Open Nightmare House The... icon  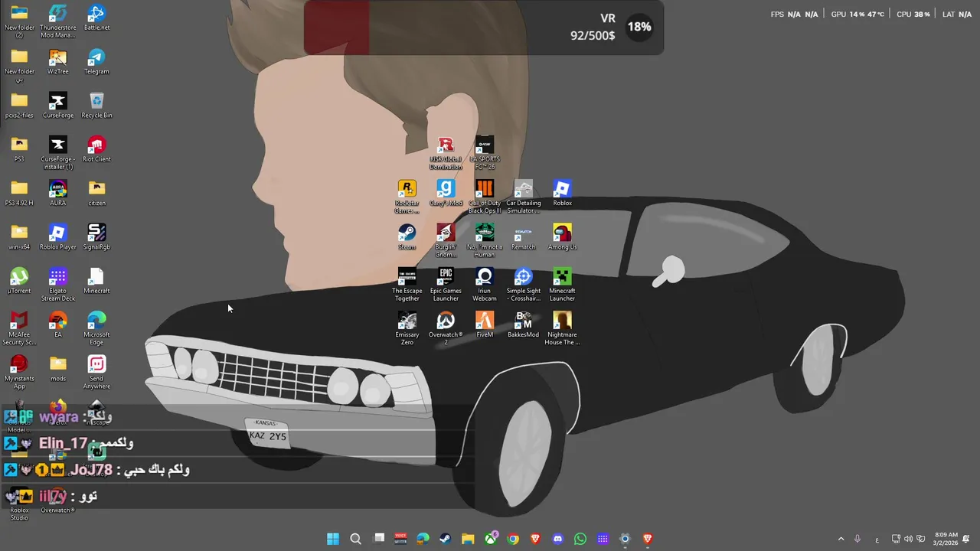pos(562,328)
